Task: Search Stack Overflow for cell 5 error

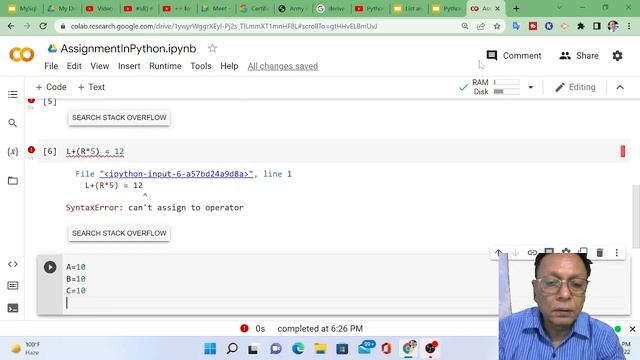Action: tap(119, 118)
